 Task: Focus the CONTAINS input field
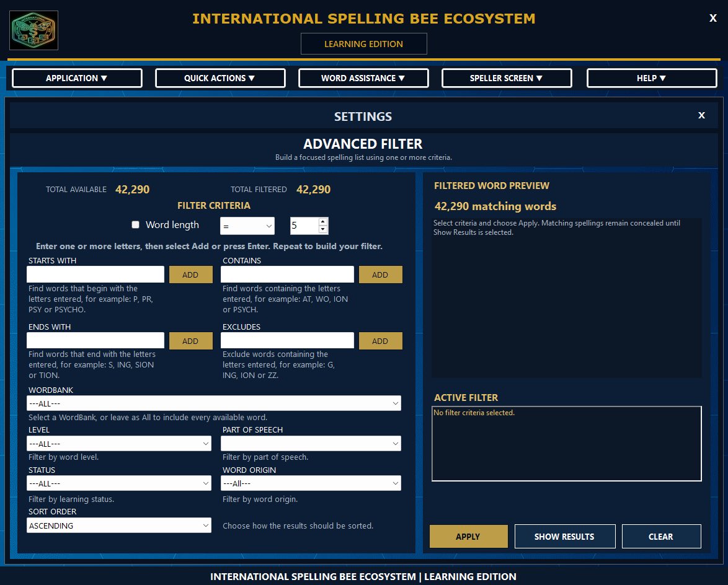pyautogui.click(x=287, y=274)
